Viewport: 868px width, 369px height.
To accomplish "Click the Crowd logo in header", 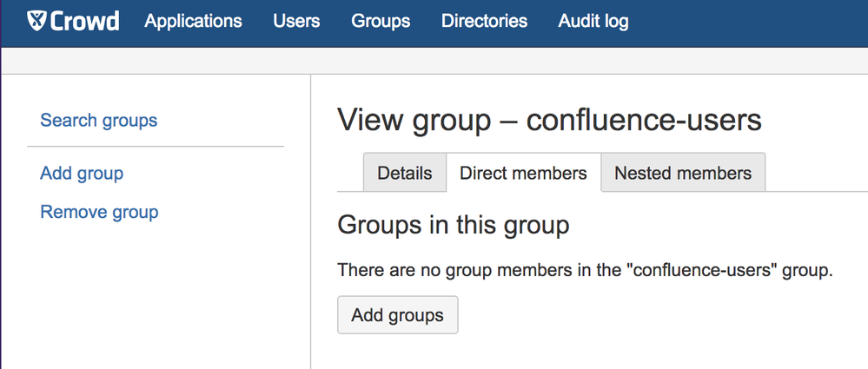I will pos(73,21).
